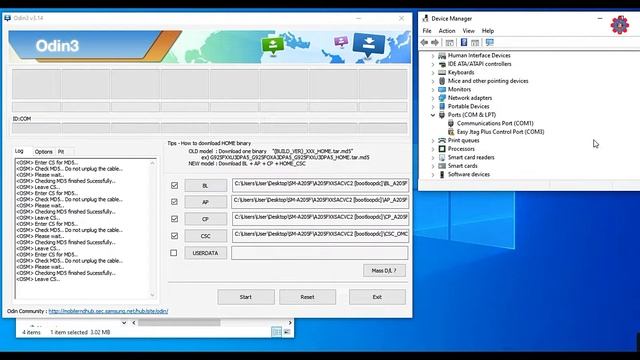Click the BL file button
The image size is (640, 360).
(205, 185)
